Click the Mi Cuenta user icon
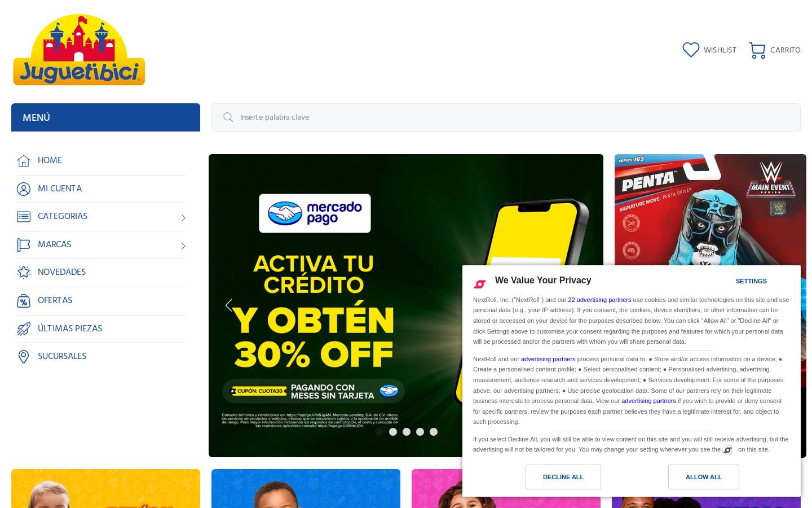This screenshot has width=812, height=508. [24, 189]
